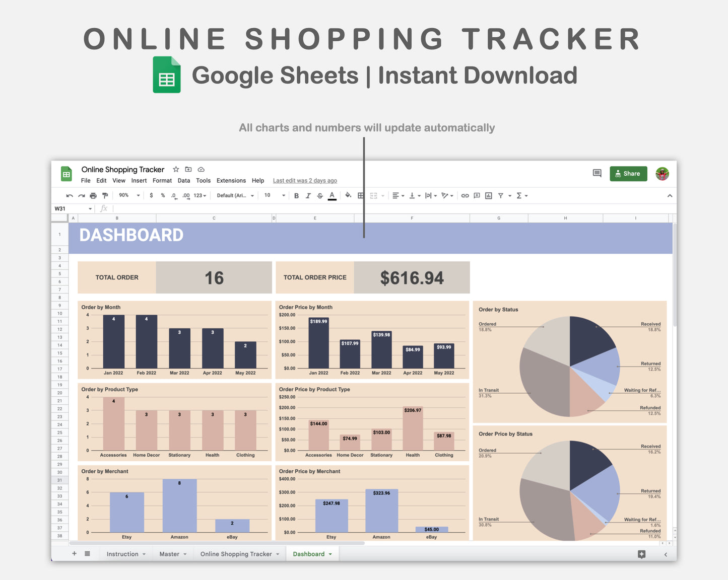Open the Last edit was 2 days ago link
728x580 pixels.
[x=305, y=180]
